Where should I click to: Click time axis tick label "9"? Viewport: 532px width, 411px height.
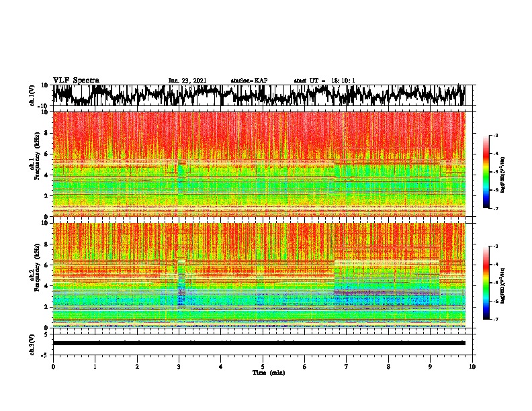(x=430, y=367)
